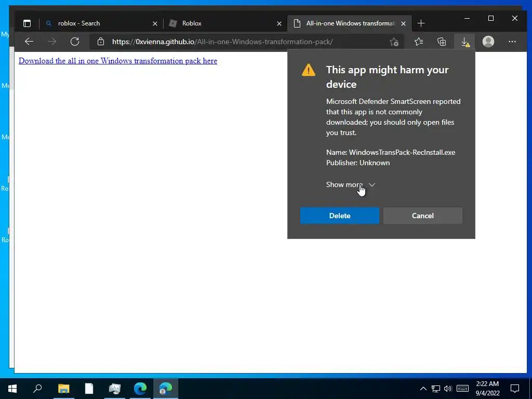
Task: Click the Windows transformation pack download link
Action: pyautogui.click(x=118, y=61)
